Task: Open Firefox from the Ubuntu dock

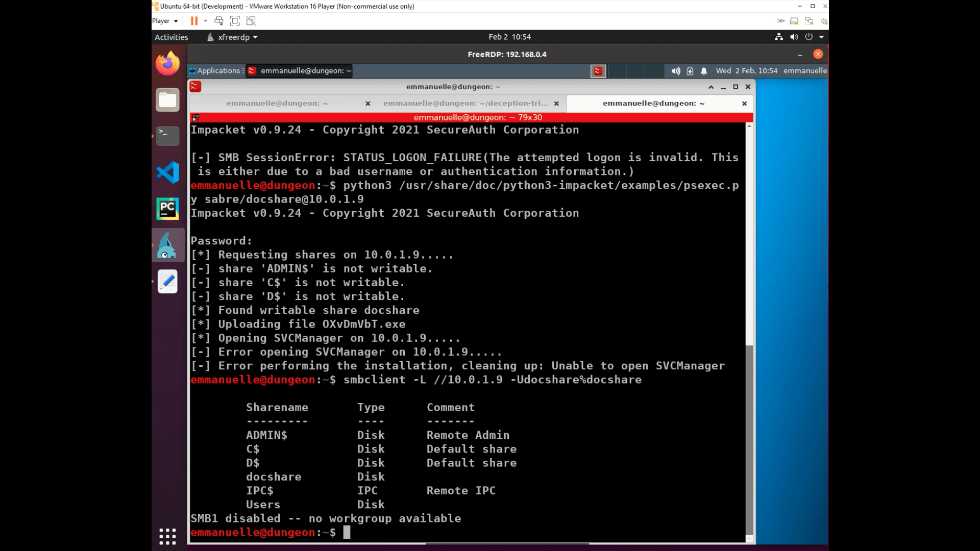Action: [167, 63]
